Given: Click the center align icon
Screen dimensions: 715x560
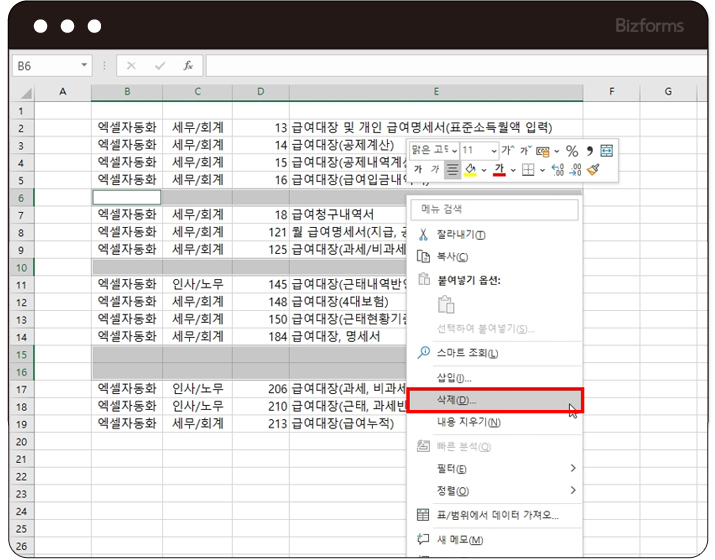Looking at the screenshot, I should [453, 170].
